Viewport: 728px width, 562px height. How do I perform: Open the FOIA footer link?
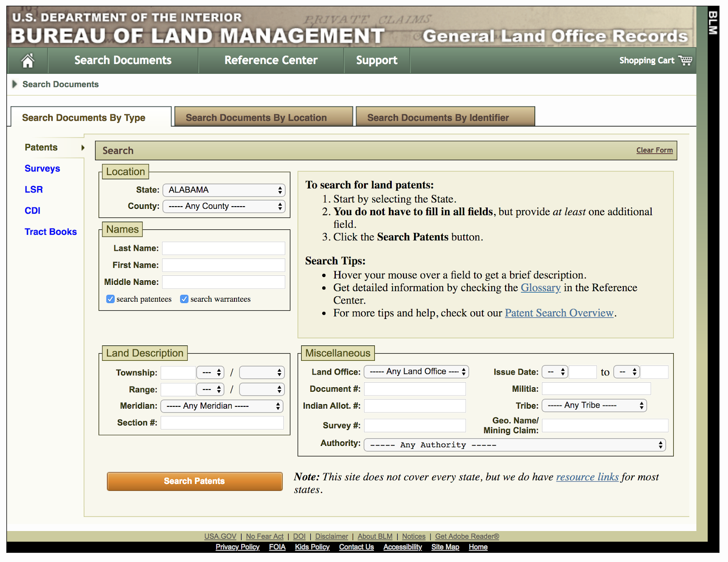click(277, 547)
